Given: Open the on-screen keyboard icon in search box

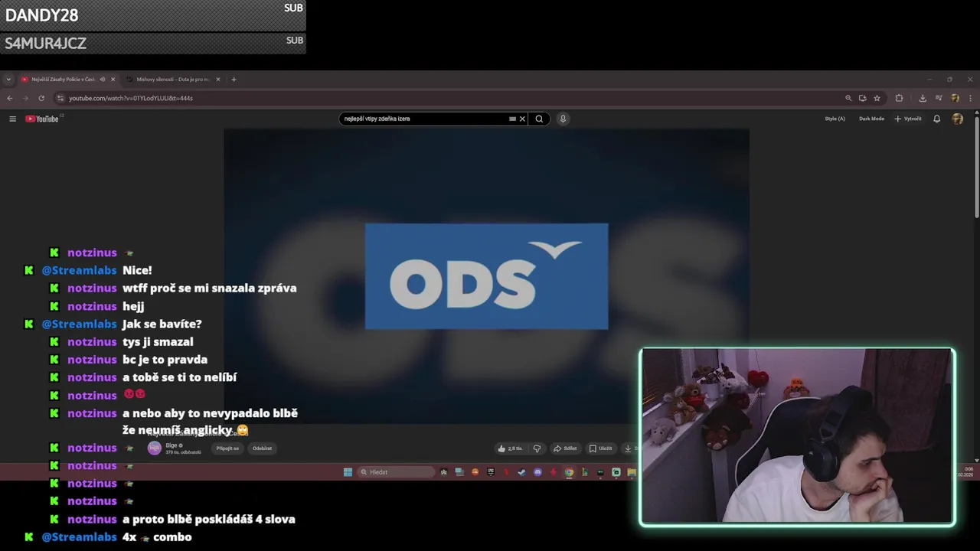Looking at the screenshot, I should click(x=512, y=119).
